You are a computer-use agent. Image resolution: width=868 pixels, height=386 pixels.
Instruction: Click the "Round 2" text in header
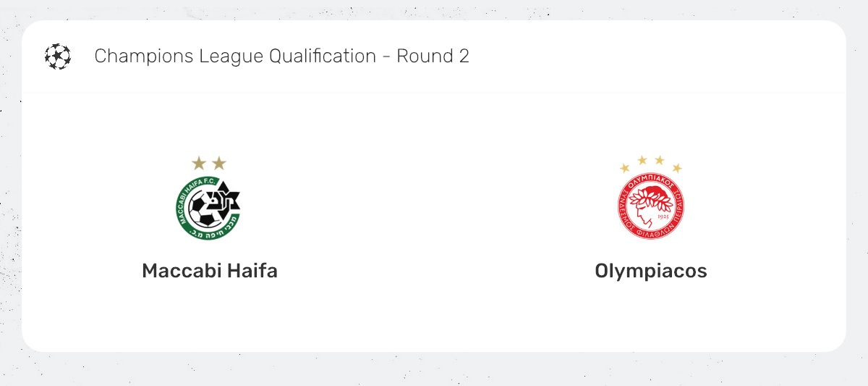click(x=433, y=56)
